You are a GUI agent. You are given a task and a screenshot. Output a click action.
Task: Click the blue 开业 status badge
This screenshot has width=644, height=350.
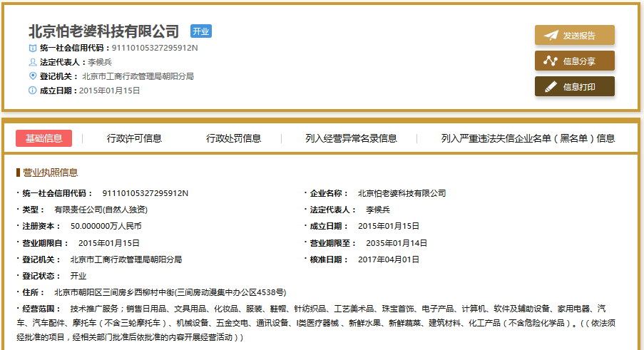(x=201, y=31)
